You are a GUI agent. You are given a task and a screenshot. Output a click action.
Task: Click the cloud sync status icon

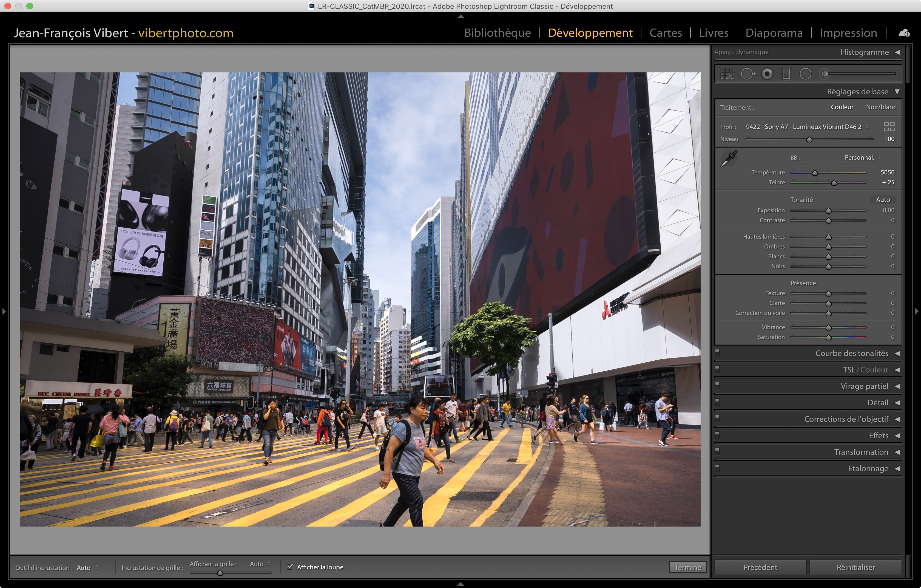[904, 33]
